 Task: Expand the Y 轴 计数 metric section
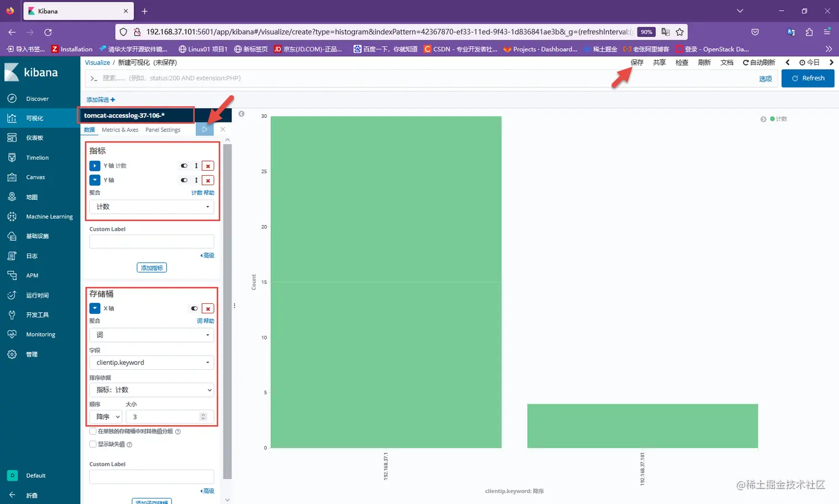(95, 166)
